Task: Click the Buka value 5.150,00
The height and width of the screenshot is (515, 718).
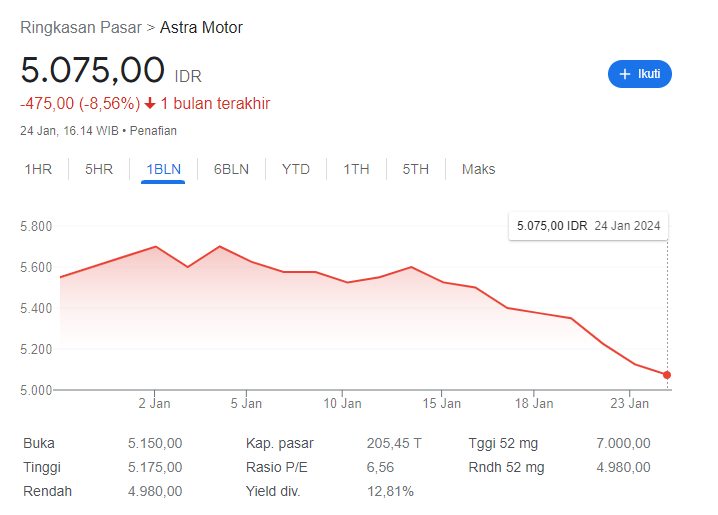Action: 155,443
